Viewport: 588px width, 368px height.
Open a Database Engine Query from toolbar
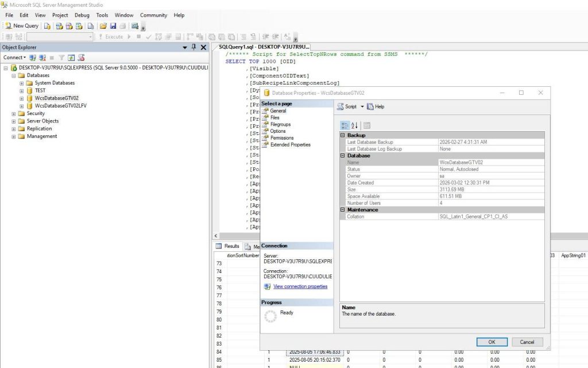(x=47, y=26)
